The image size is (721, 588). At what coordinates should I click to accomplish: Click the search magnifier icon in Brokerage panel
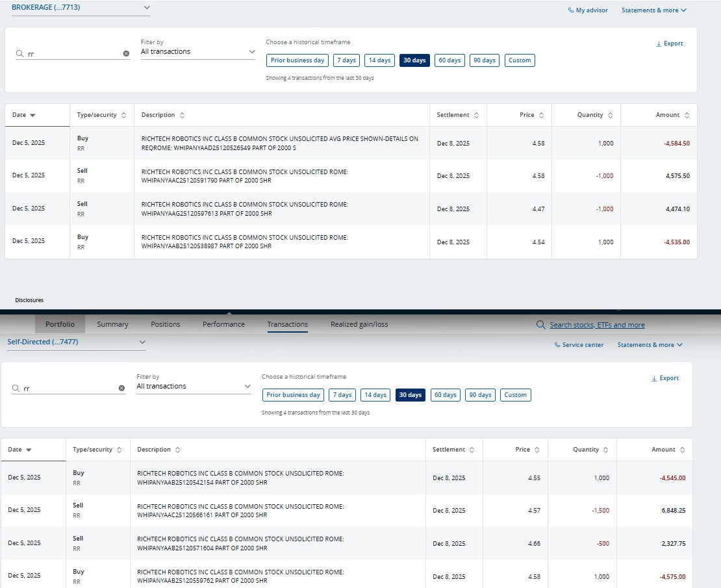click(x=20, y=54)
